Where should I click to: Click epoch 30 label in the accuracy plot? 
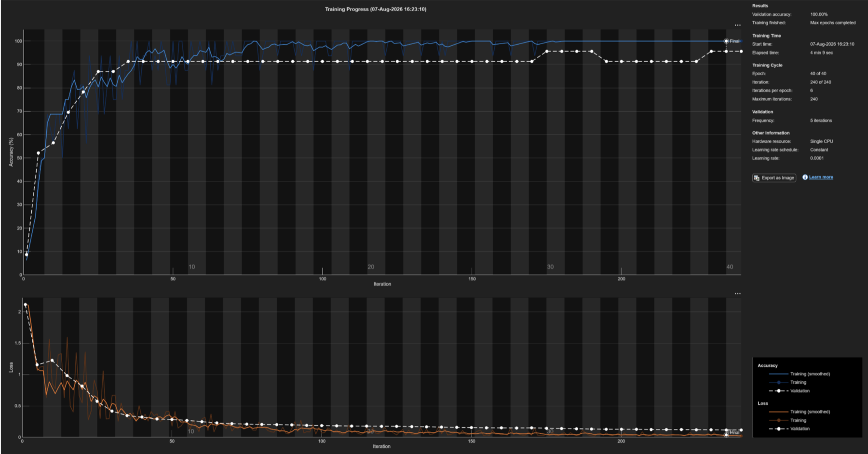pyautogui.click(x=550, y=267)
